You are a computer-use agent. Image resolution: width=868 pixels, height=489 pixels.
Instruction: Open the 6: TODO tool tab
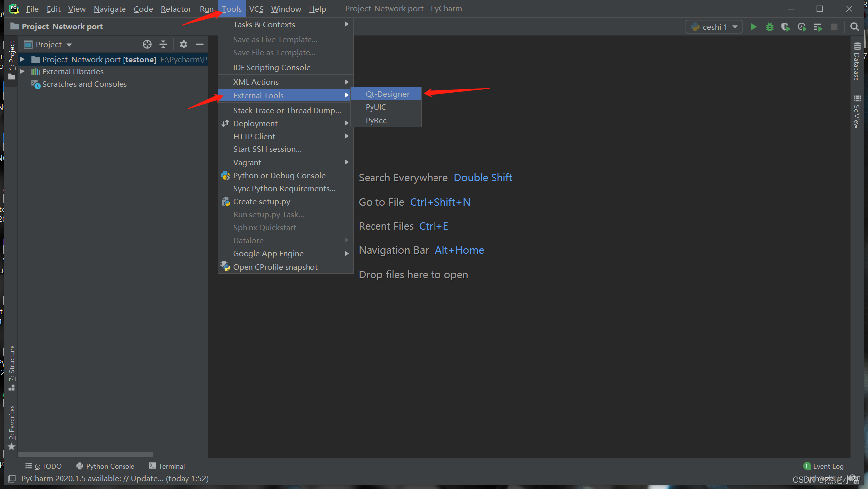(x=43, y=466)
